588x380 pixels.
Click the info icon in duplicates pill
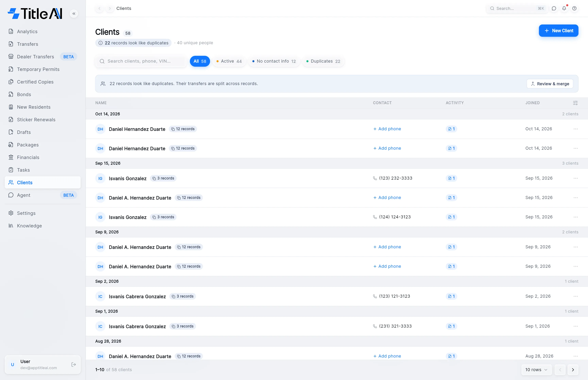click(100, 43)
